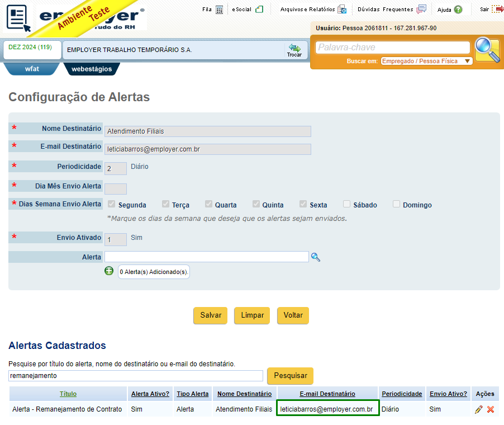Screen dimensions: 504x425
Task: Enable the Sábado checkbox
Action: 346,204
